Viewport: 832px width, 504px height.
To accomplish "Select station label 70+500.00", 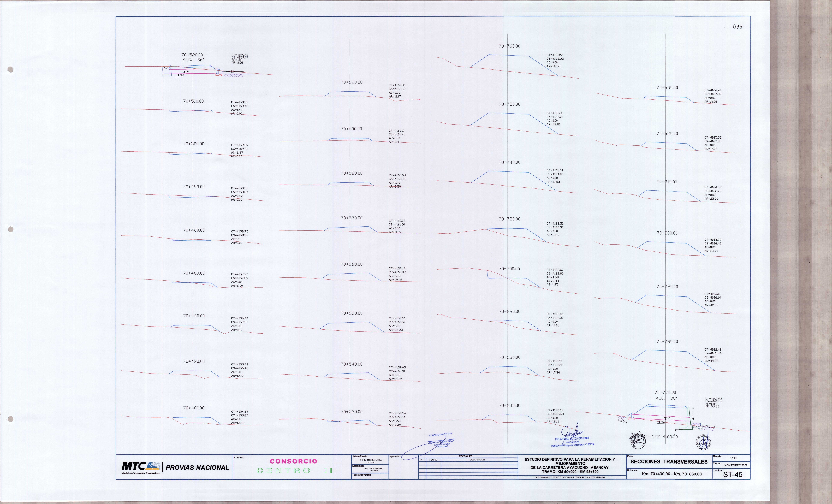I will point(193,144).
